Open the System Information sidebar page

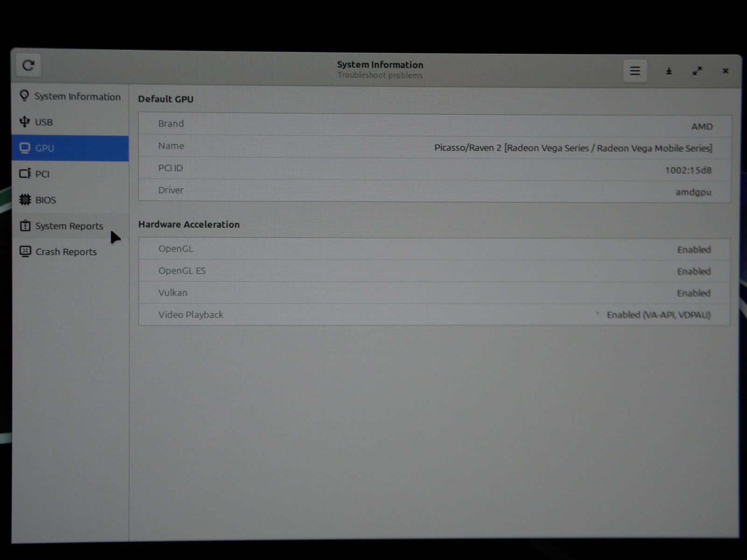[70, 96]
